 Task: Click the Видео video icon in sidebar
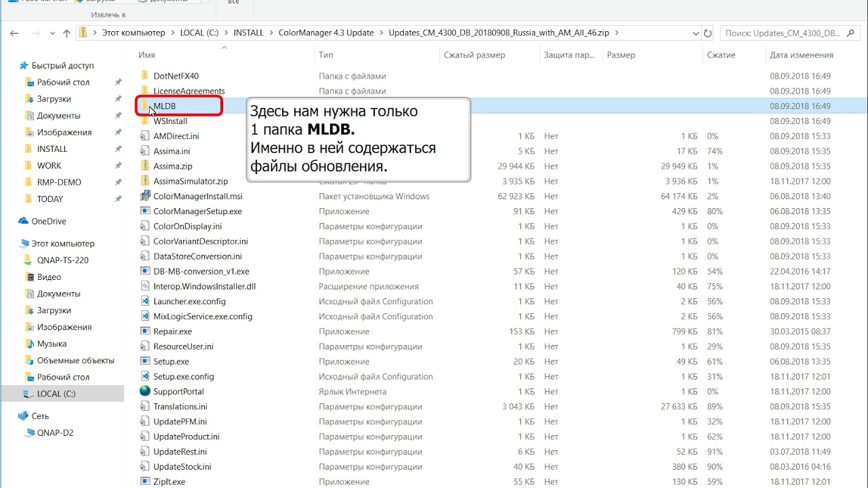click(29, 277)
